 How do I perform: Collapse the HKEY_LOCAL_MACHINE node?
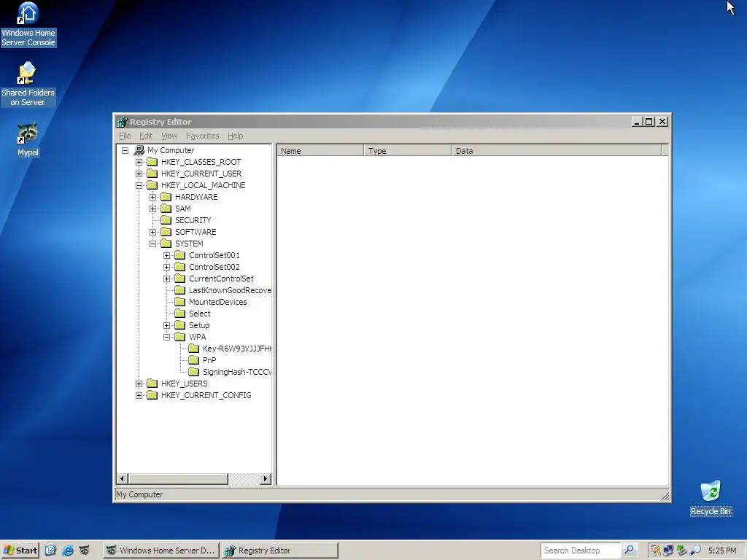click(139, 186)
